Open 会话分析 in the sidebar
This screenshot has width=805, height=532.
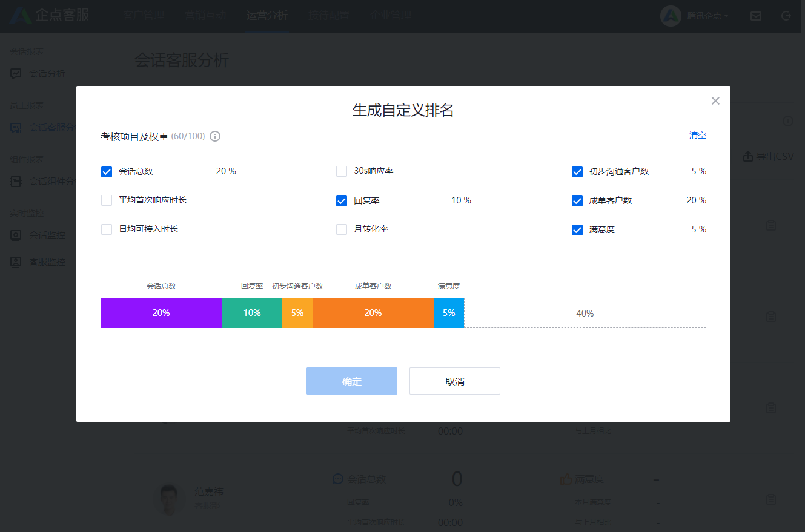(45, 73)
